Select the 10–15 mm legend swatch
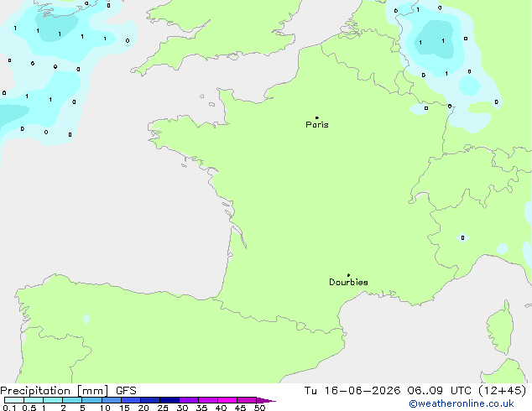This screenshot has width=532, height=411. 111,400
